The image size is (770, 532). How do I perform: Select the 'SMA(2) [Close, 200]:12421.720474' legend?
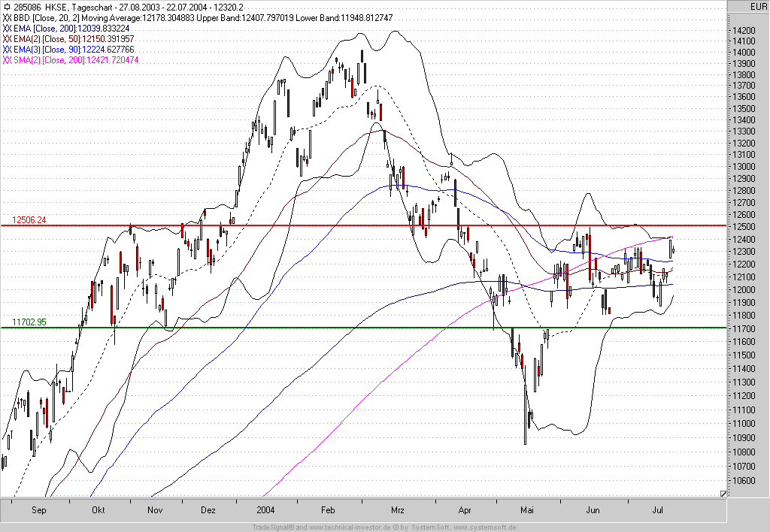[71, 60]
